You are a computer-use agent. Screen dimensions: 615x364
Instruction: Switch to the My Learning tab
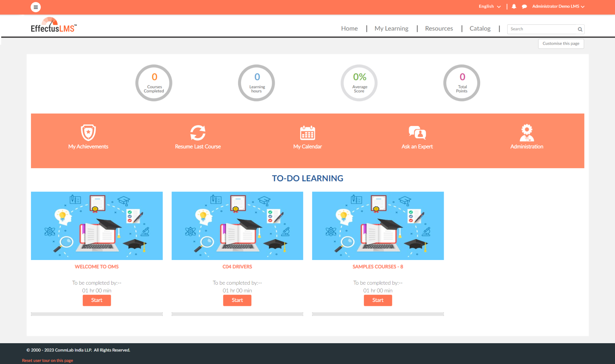point(391,28)
